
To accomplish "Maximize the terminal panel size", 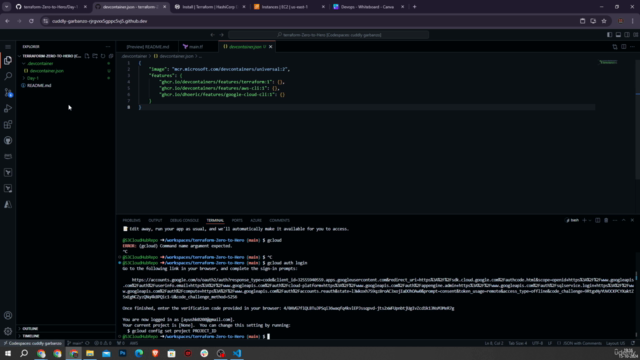I will (624, 220).
